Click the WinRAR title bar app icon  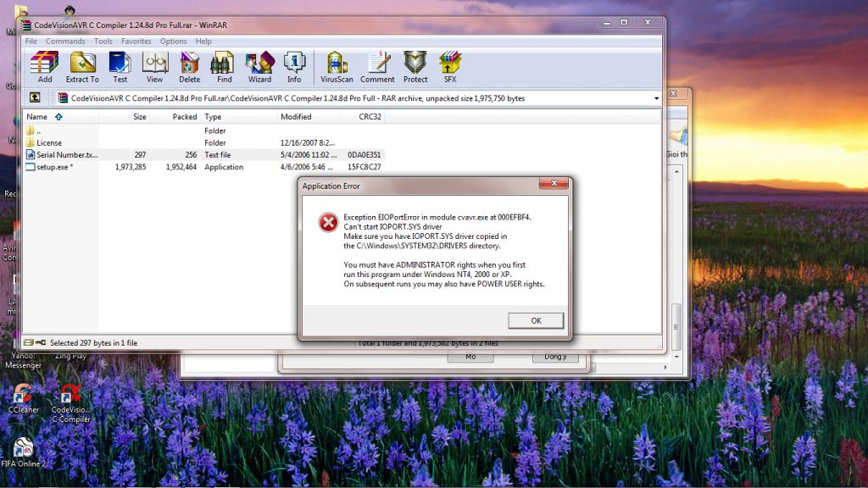(x=26, y=25)
